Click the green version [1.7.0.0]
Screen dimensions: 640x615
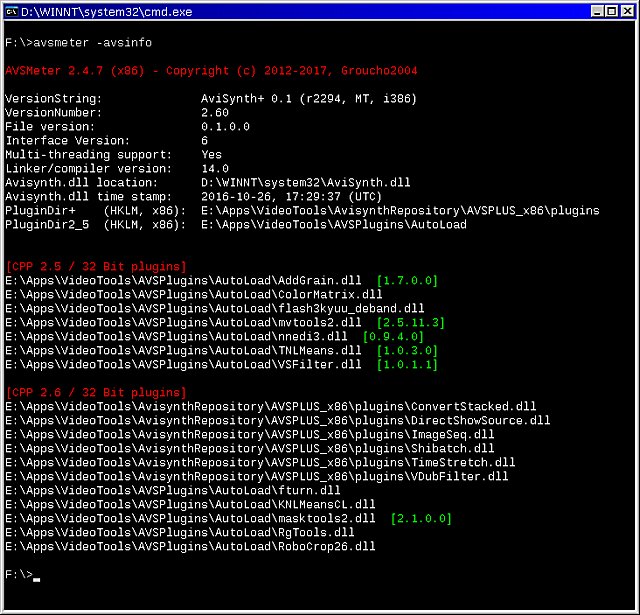coord(407,281)
